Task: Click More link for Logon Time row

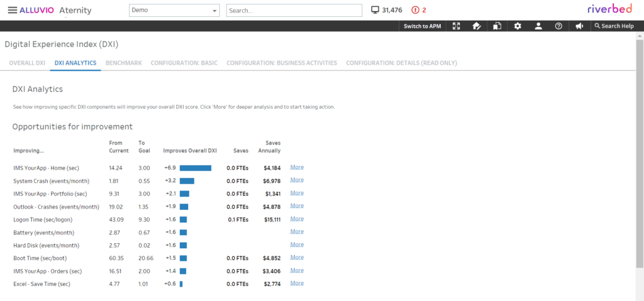Action: (x=297, y=219)
